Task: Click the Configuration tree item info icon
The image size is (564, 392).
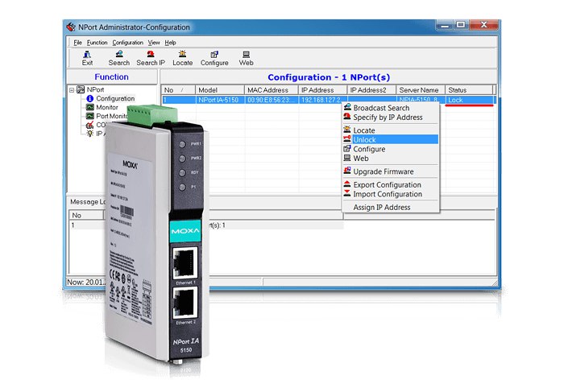Action: (x=90, y=98)
